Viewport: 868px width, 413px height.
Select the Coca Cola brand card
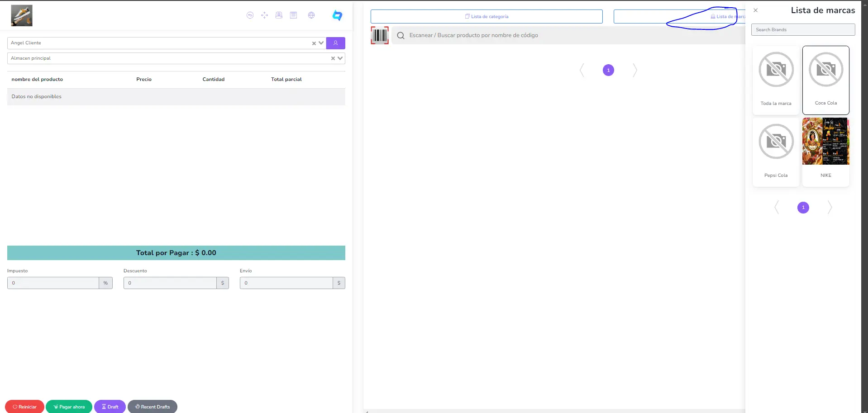825,80
